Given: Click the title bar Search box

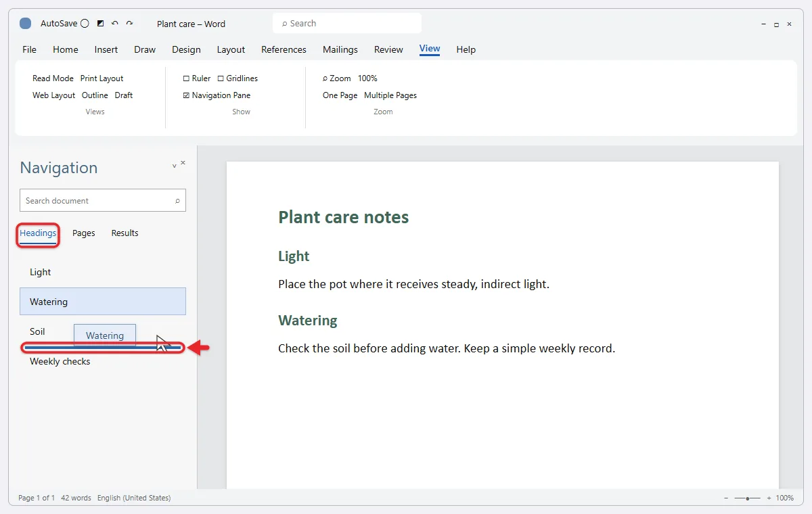Looking at the screenshot, I should click(347, 23).
